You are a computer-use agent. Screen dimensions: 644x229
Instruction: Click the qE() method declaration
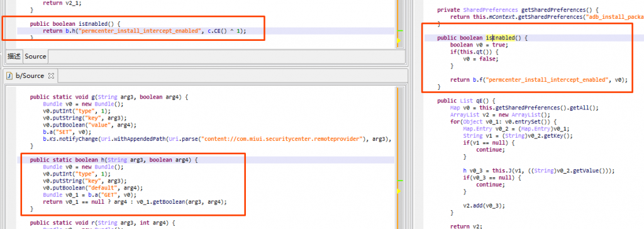click(467, 100)
